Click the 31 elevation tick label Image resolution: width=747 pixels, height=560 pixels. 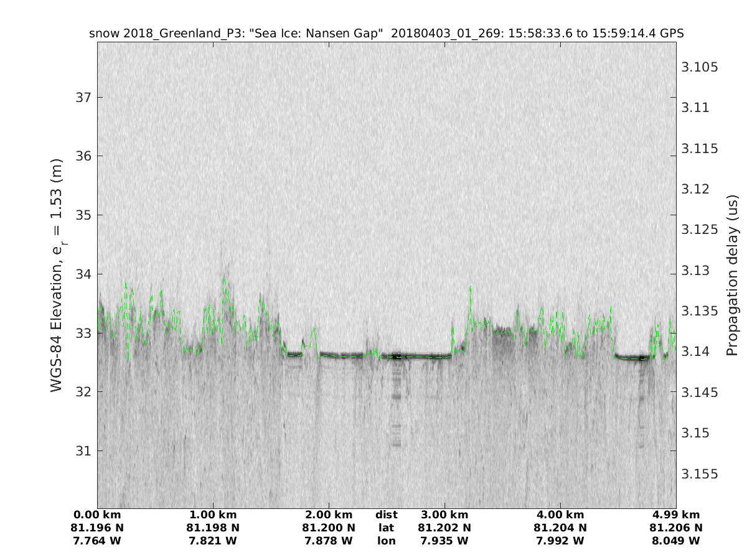pyautogui.click(x=82, y=450)
